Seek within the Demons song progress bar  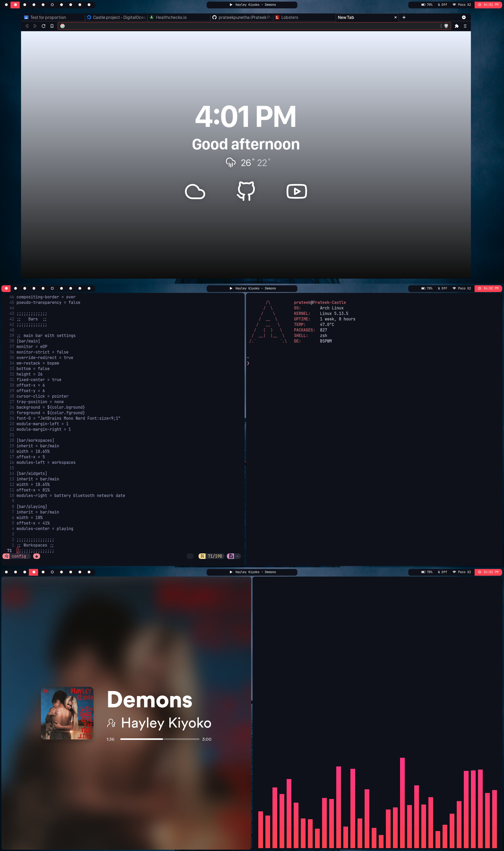click(160, 739)
